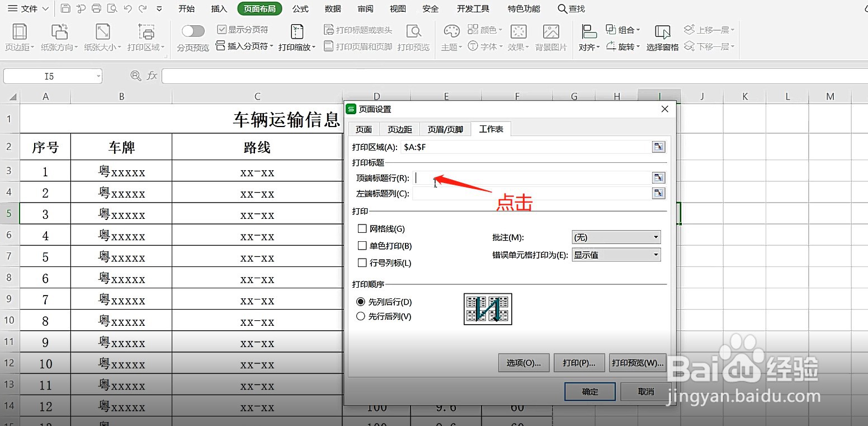
Task: Open the 纸张大小 paper size tool
Action: [103, 38]
